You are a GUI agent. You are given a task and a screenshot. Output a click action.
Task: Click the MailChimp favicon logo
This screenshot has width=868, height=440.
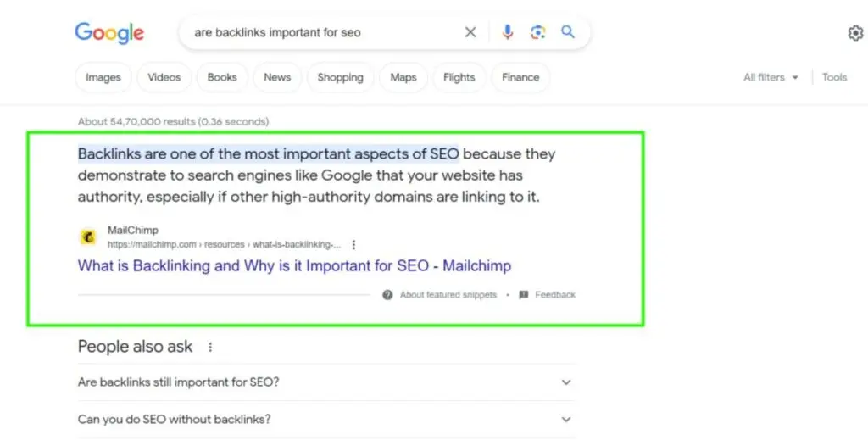click(x=88, y=237)
